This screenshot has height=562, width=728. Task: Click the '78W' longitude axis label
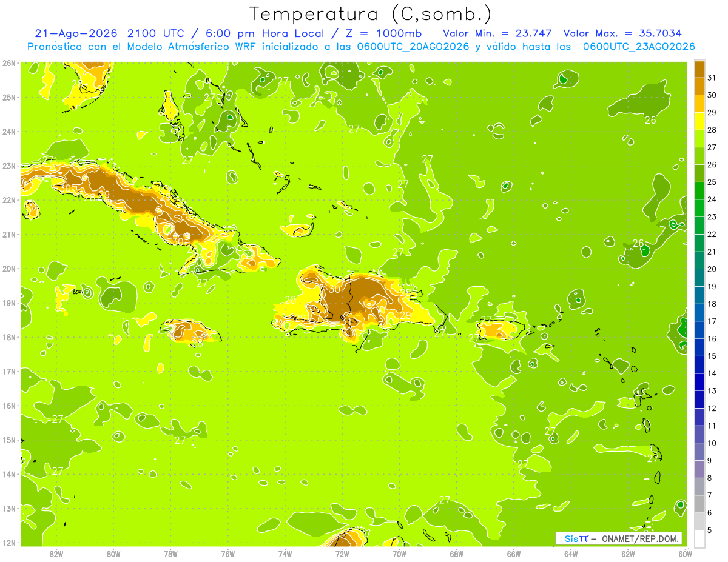click(170, 554)
